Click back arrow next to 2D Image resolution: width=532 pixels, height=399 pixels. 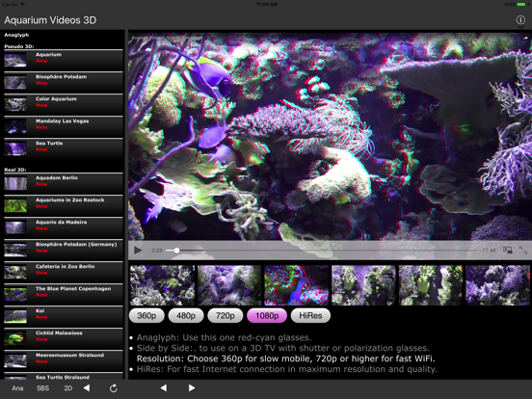[x=87, y=387]
